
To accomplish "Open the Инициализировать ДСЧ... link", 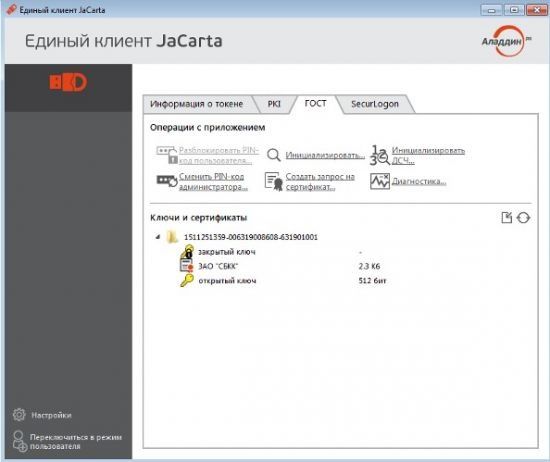I will pos(428,155).
